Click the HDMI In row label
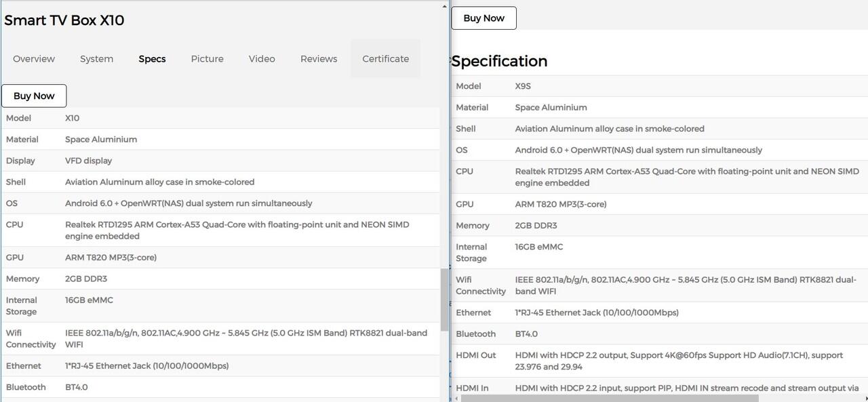Viewport: 868px width, 402px height. click(472, 388)
